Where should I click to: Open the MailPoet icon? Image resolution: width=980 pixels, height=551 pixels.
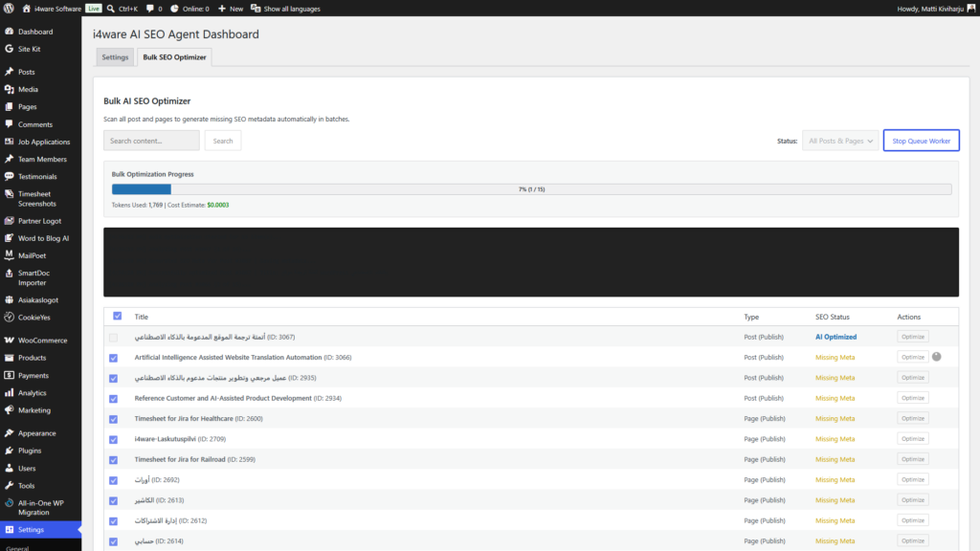pos(10,254)
